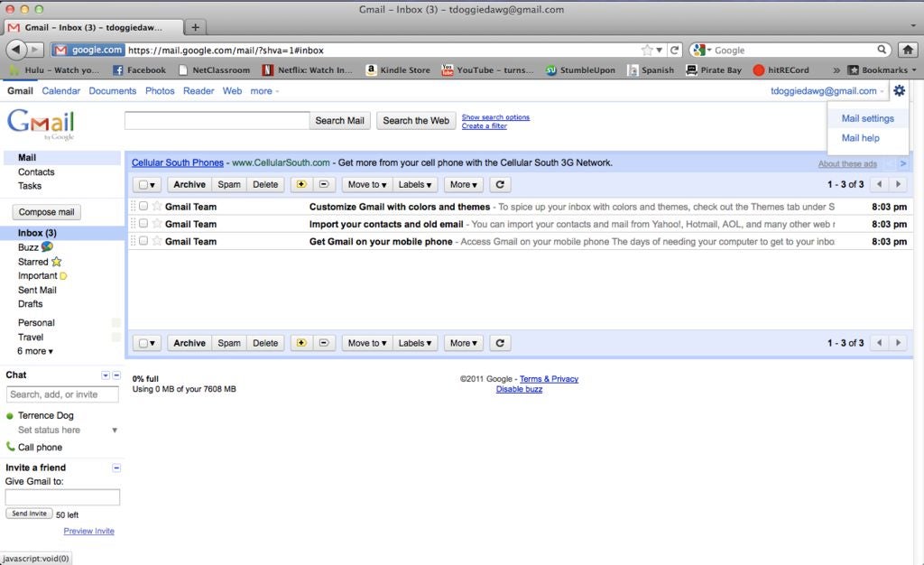Click Call phone in chat panel
The height and width of the screenshot is (565, 924).
(x=40, y=447)
